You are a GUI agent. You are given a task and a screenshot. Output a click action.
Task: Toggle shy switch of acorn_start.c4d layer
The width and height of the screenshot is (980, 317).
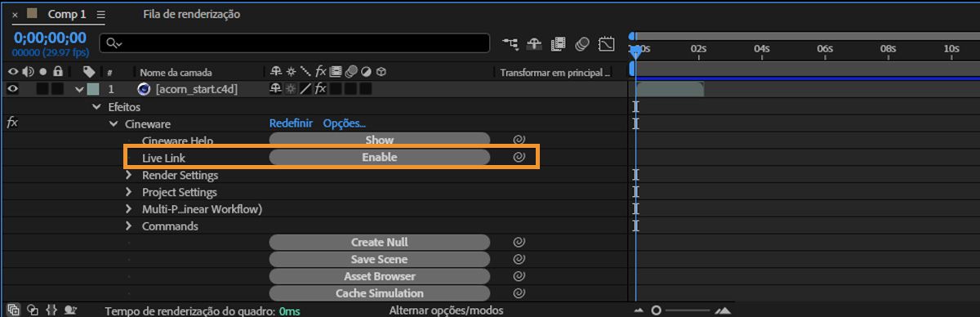coord(275,88)
